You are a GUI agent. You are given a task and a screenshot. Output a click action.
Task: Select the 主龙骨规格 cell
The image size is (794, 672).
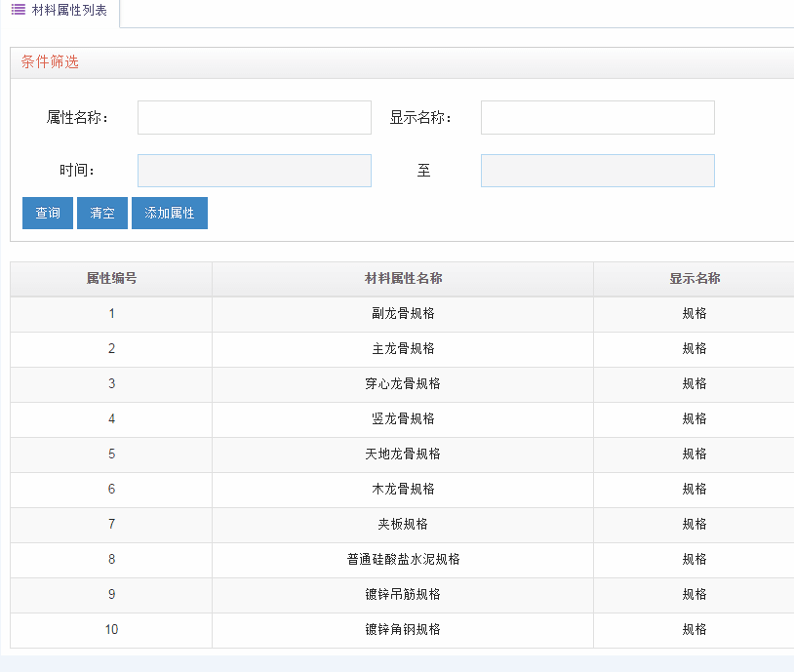click(403, 349)
